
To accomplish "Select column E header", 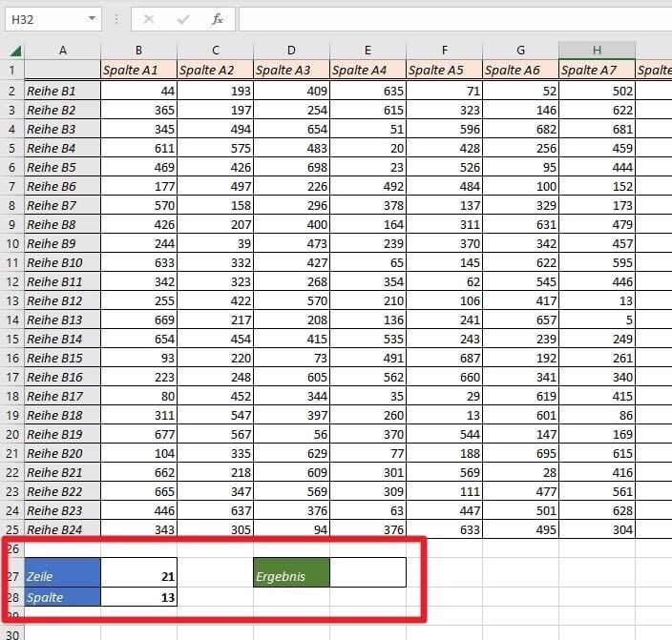I will tap(367, 51).
